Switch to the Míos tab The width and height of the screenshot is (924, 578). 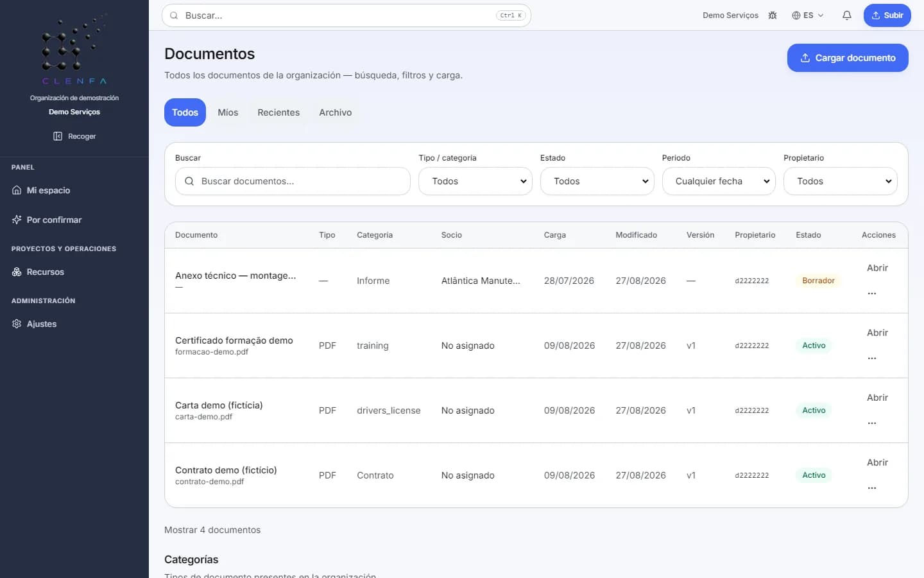coord(228,112)
